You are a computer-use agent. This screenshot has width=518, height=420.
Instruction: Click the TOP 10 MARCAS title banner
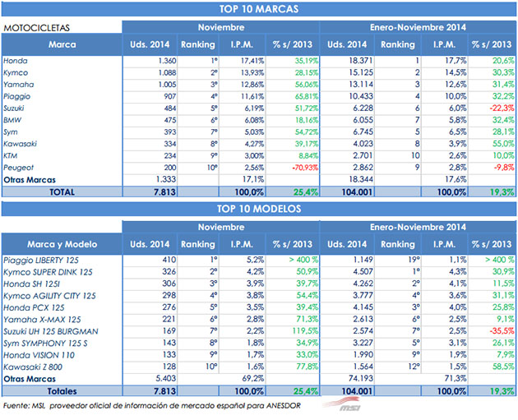click(259, 9)
